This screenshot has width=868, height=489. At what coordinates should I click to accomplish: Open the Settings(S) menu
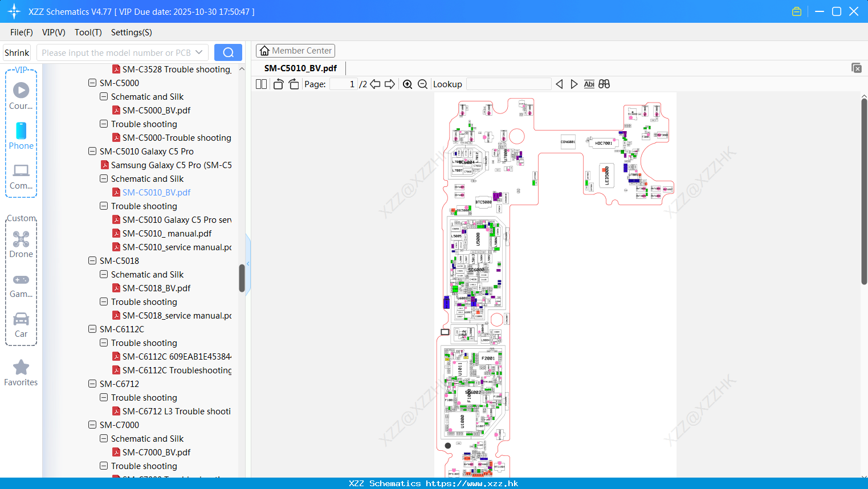click(x=132, y=32)
